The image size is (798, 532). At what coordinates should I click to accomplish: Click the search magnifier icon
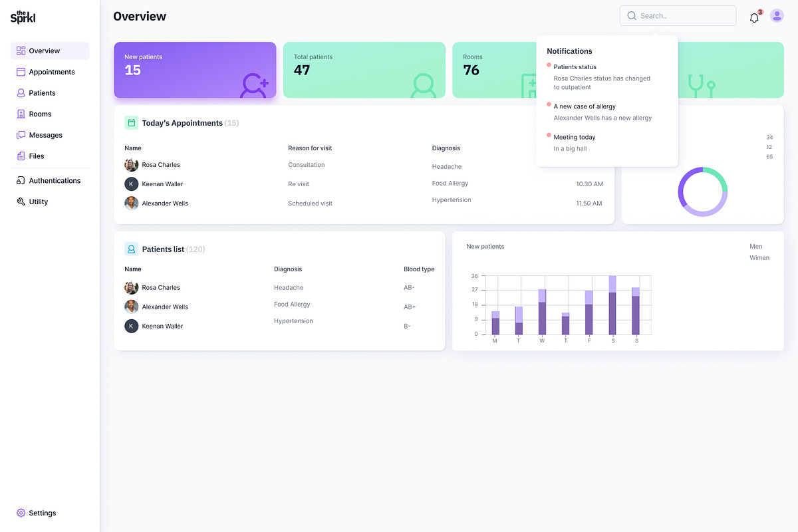point(631,15)
